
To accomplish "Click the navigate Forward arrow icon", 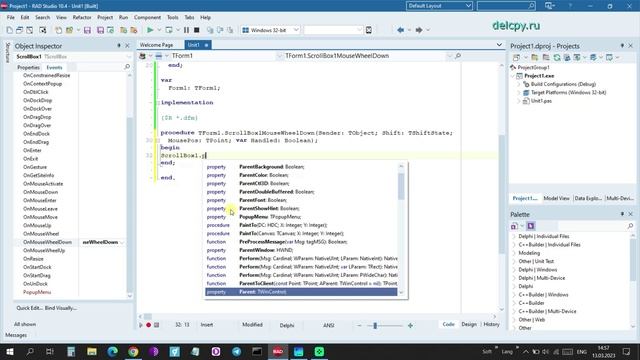I will tap(419, 30).
